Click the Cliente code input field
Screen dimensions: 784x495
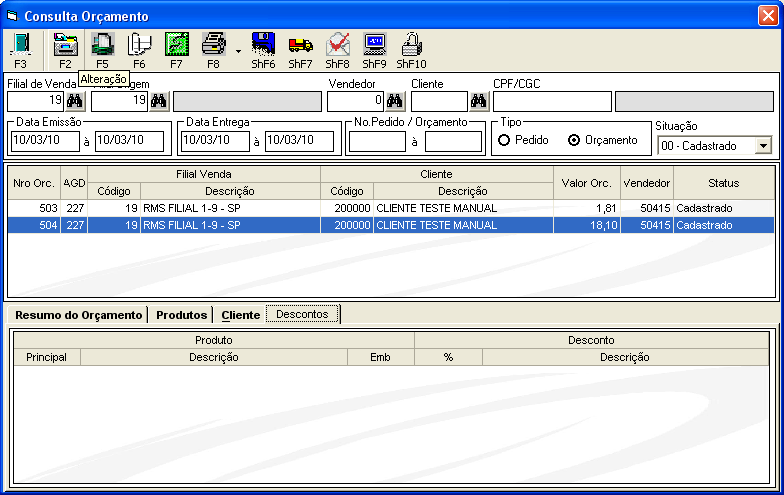[440, 102]
